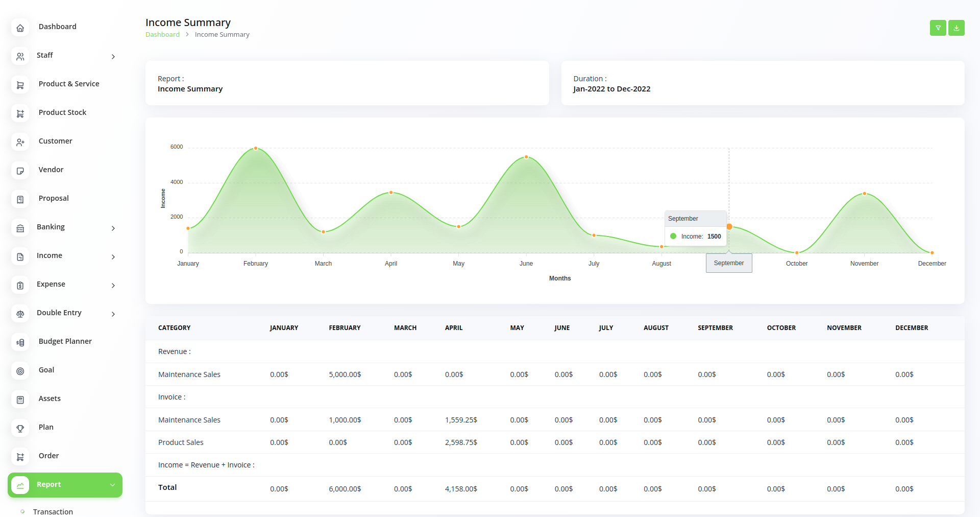Image resolution: width=980 pixels, height=517 pixels.
Task: Click the February data point on chart
Action: tap(256, 148)
